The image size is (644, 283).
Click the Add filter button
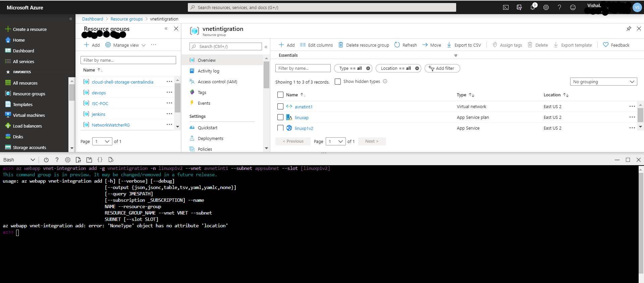tap(442, 68)
